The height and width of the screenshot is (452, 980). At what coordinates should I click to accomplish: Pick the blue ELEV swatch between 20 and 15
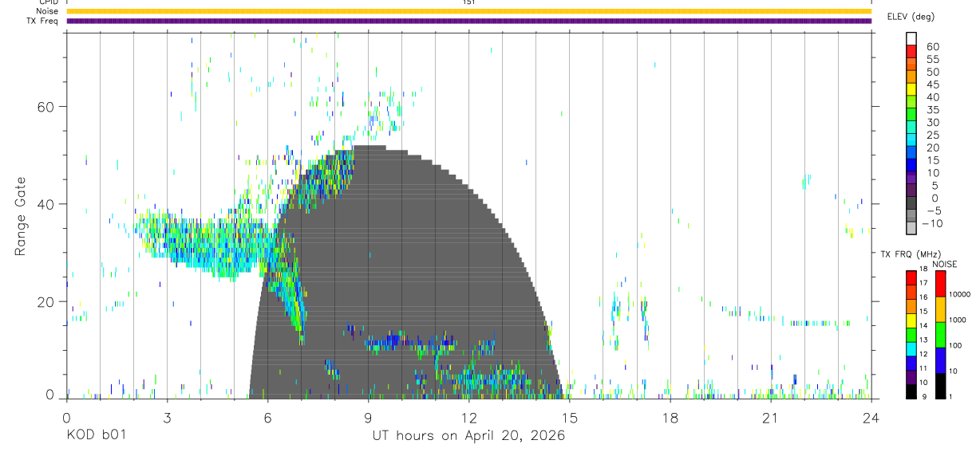point(911,153)
